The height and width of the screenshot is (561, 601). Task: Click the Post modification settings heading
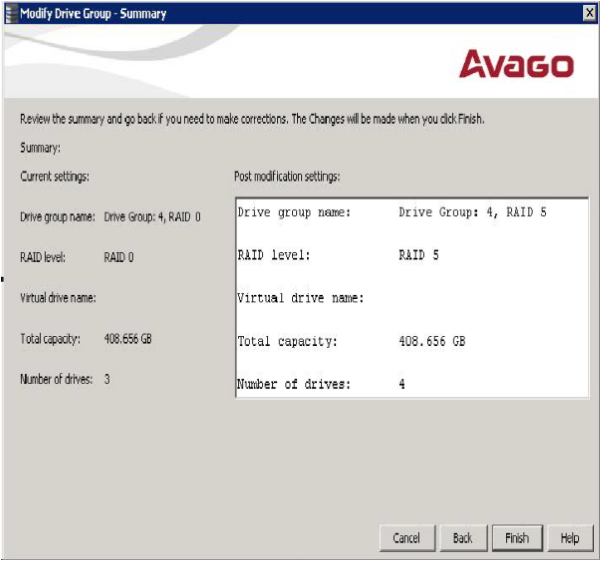pyautogui.click(x=287, y=177)
